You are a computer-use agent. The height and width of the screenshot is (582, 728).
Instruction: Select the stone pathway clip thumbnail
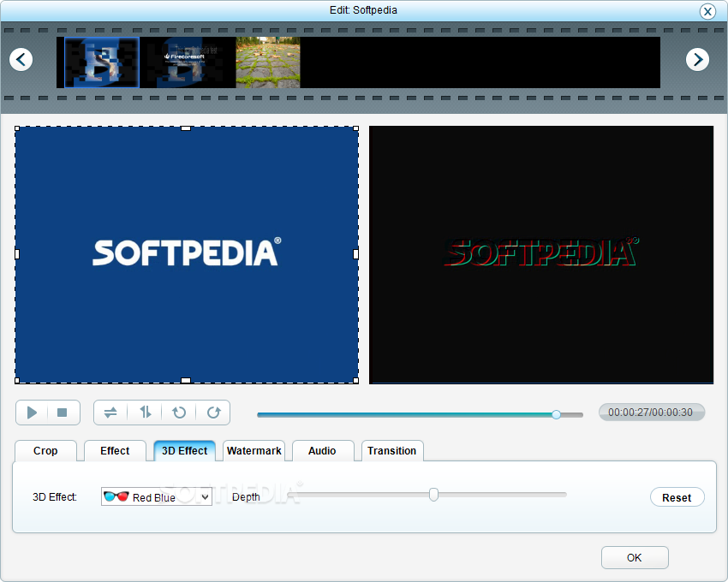pos(268,62)
